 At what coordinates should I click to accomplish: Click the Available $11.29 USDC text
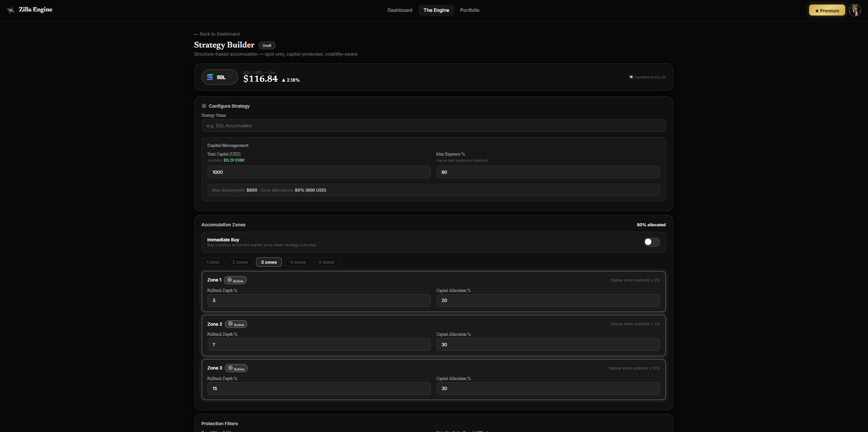(x=226, y=160)
